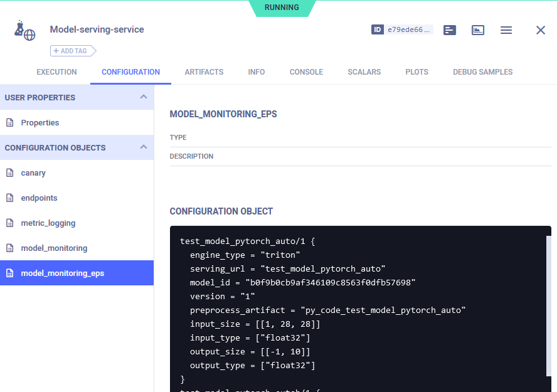Viewport: 557px width, 392px height.
Task: Select the model_monitoring_eps configuration object
Action: pos(77,273)
